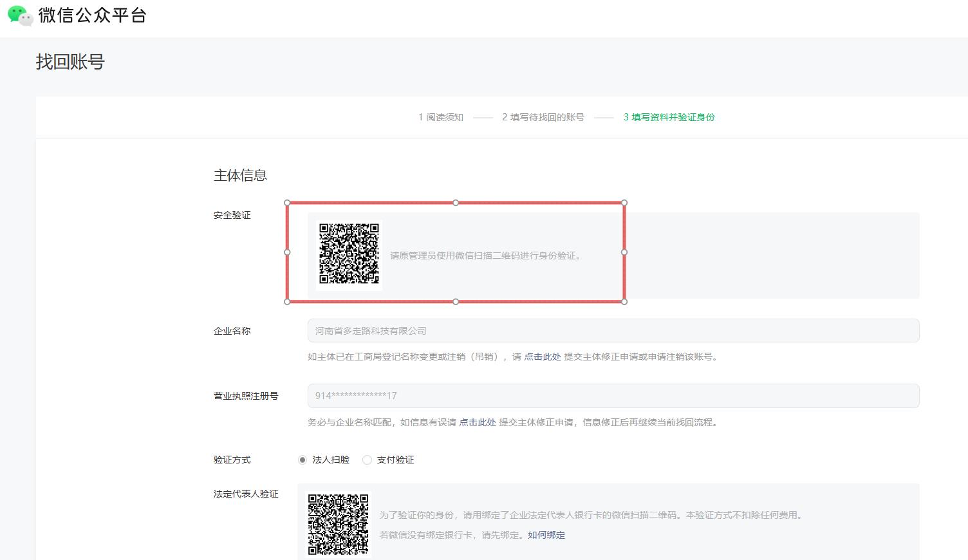Image resolution: width=968 pixels, height=560 pixels.
Task: Click the 安全验证 QR code
Action: 349,254
